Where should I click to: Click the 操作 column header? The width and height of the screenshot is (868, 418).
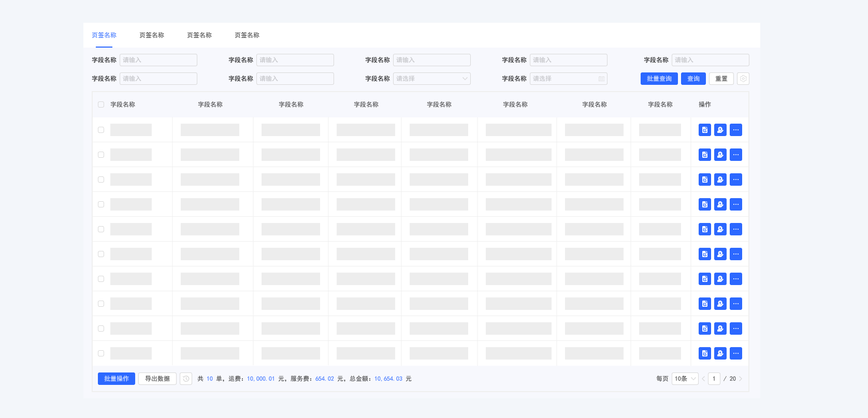tap(704, 104)
